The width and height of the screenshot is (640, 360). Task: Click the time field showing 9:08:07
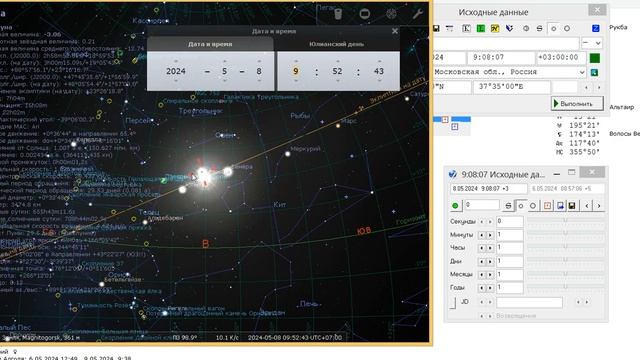(x=500, y=58)
